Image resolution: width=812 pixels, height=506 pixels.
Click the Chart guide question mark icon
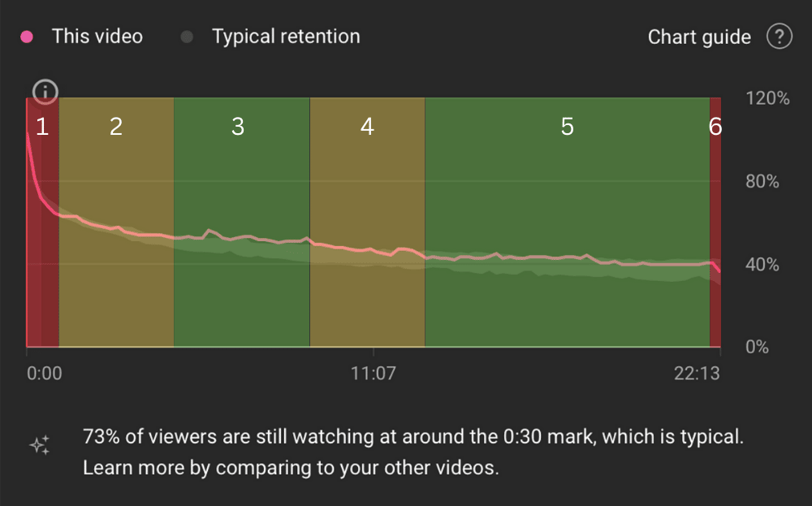[x=779, y=37]
